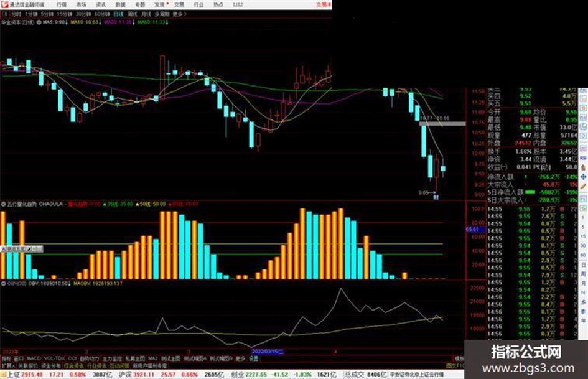Screen dimensions: 588x379
Task: Select the 多周期 multi-period view
Action: coord(162,14)
